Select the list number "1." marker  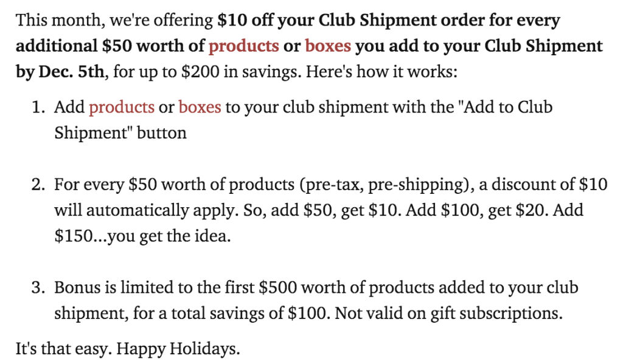point(38,107)
